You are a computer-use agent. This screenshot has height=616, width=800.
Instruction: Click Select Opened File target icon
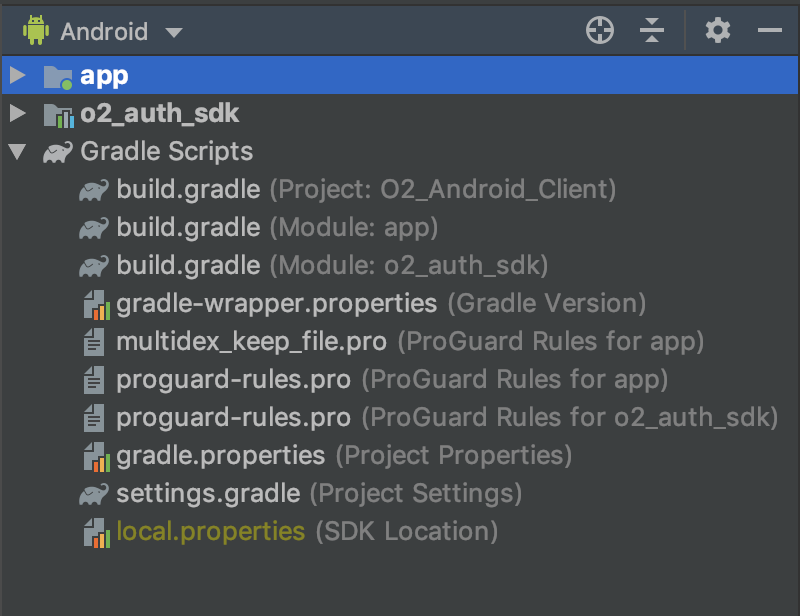[x=599, y=31]
